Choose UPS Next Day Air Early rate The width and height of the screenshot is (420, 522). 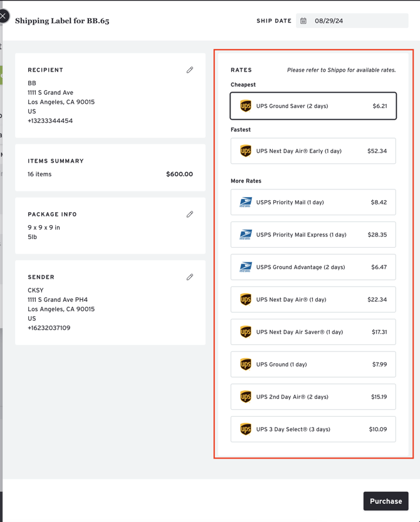(313, 151)
